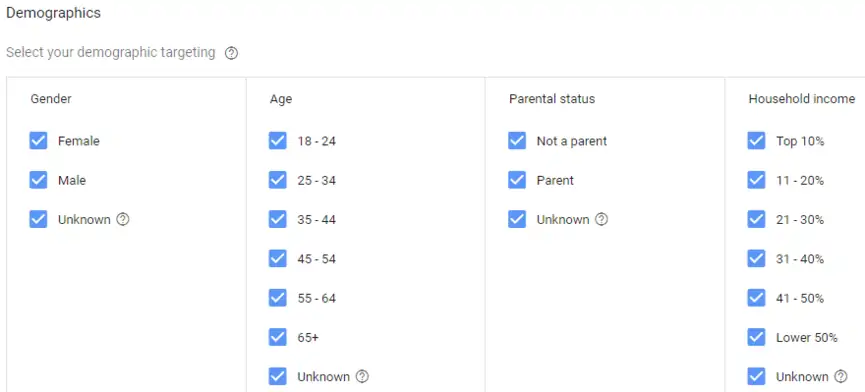Uncheck the Female gender checkbox

click(x=38, y=141)
